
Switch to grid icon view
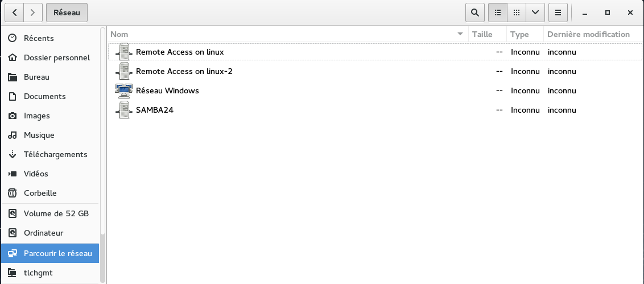[516, 13]
